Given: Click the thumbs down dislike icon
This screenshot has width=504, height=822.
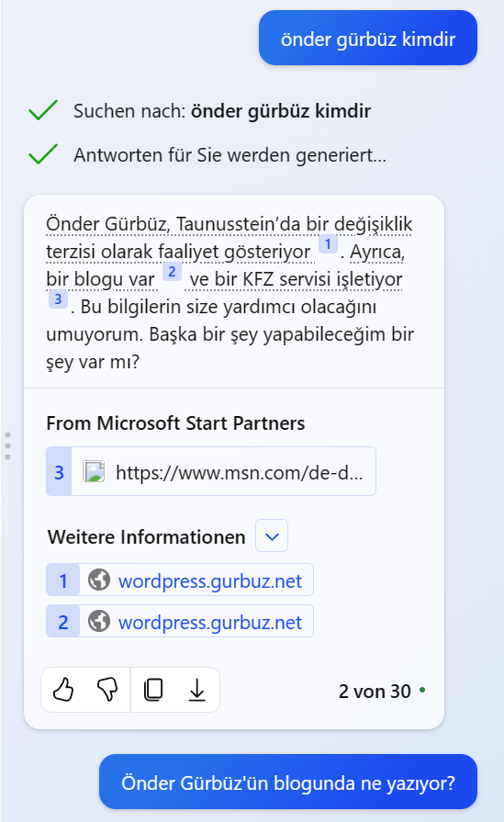Looking at the screenshot, I should 107,690.
